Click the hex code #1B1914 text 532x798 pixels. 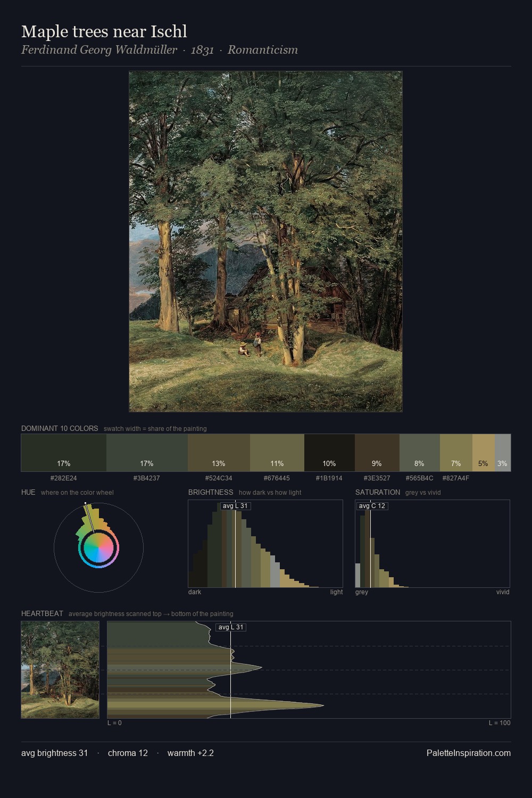(329, 478)
